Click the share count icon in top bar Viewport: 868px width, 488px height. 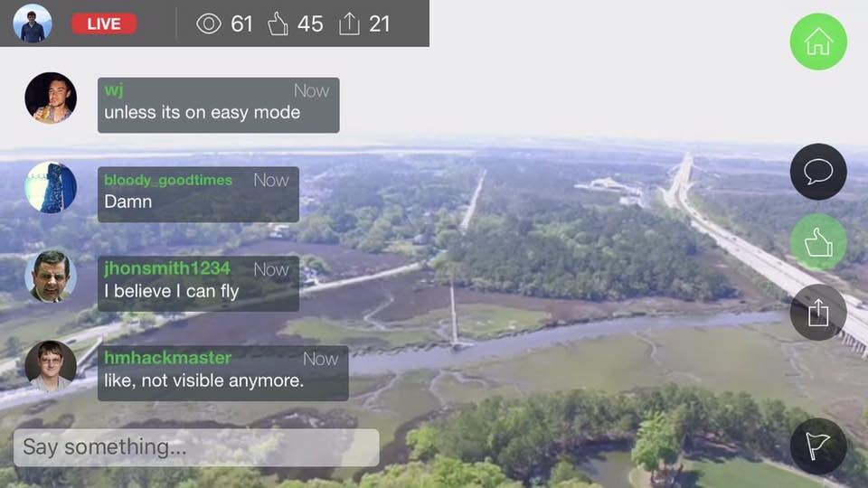point(349,23)
